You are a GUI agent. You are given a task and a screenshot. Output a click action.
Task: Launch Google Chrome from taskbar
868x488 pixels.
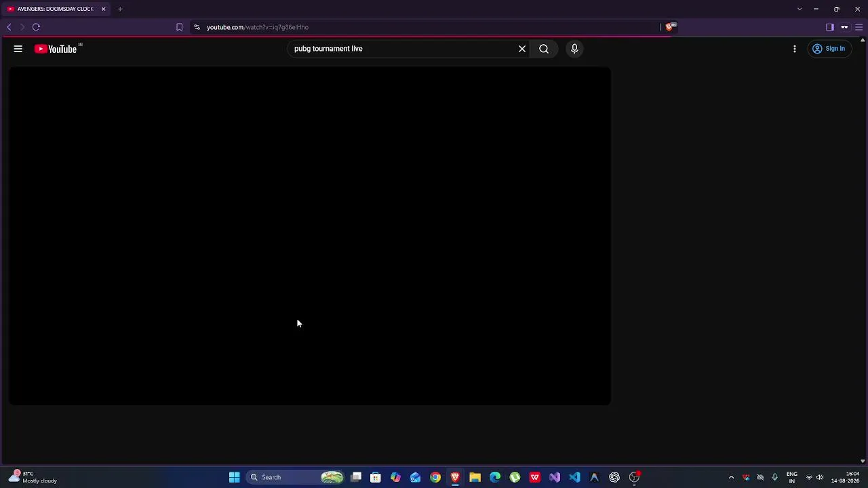tap(435, 477)
